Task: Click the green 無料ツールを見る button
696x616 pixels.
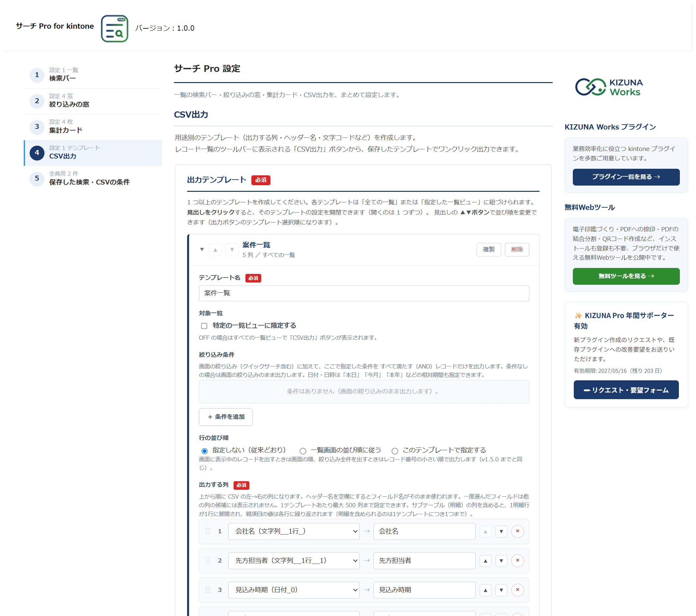Action: pos(626,276)
